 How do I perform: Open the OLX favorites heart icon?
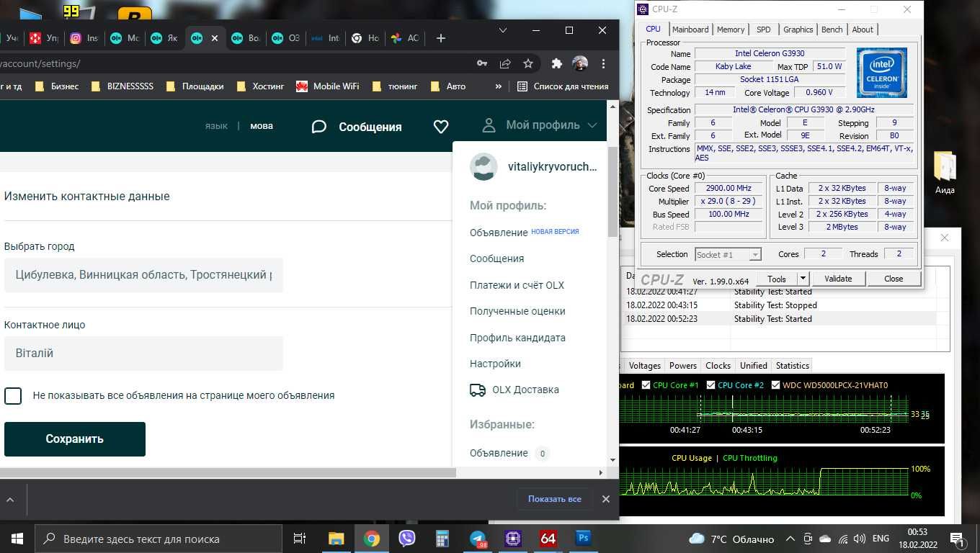[441, 127]
